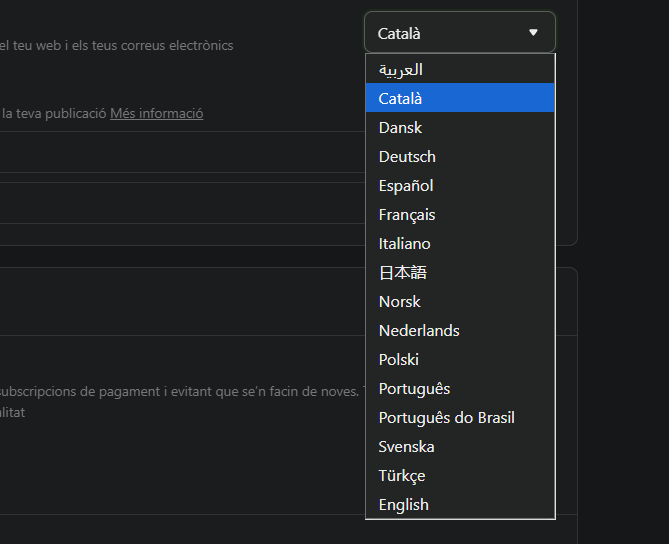The height and width of the screenshot is (544, 669).
Task: Select Français language option
Action: click(x=460, y=214)
